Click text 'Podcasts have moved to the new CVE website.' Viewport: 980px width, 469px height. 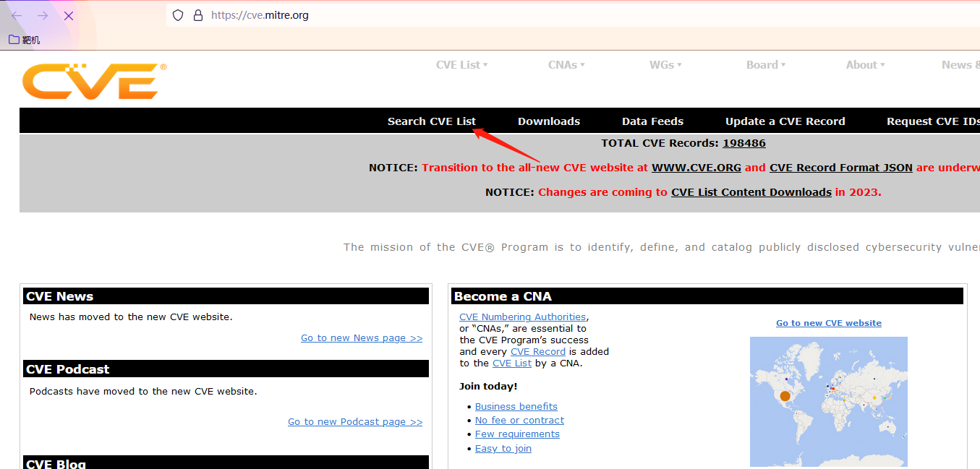(x=143, y=392)
